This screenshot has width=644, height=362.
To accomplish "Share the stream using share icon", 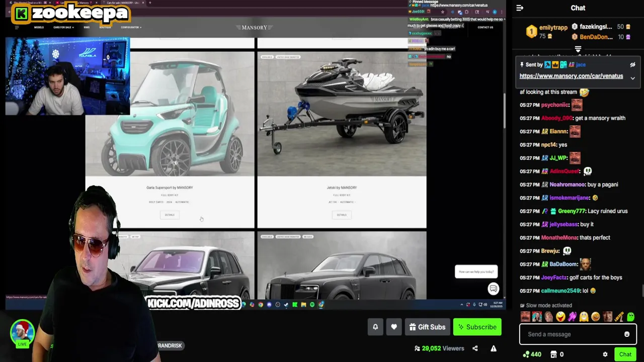I will (x=475, y=348).
